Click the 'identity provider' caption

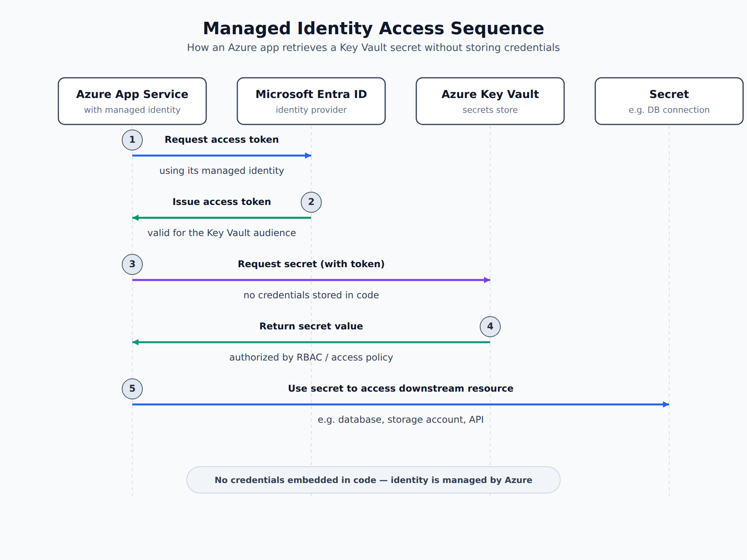(311, 110)
